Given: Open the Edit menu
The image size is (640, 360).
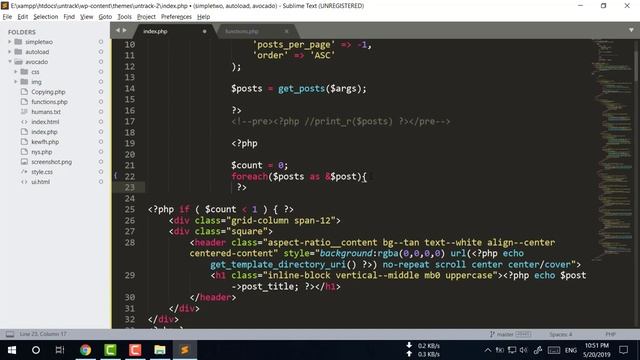Looking at the screenshot, I should (23, 17).
